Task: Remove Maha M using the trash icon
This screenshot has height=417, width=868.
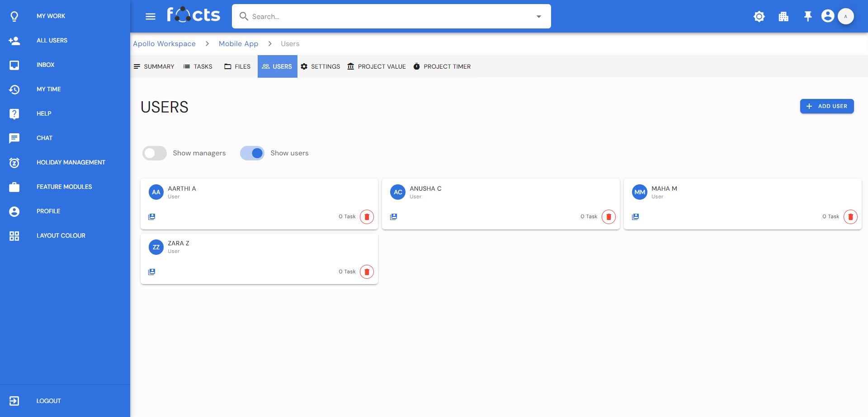Action: tap(850, 217)
